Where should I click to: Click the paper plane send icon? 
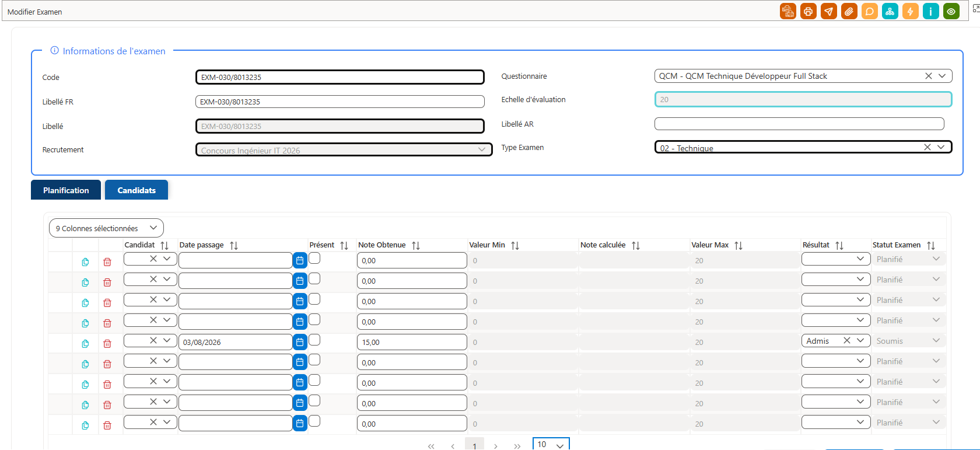coord(829,11)
